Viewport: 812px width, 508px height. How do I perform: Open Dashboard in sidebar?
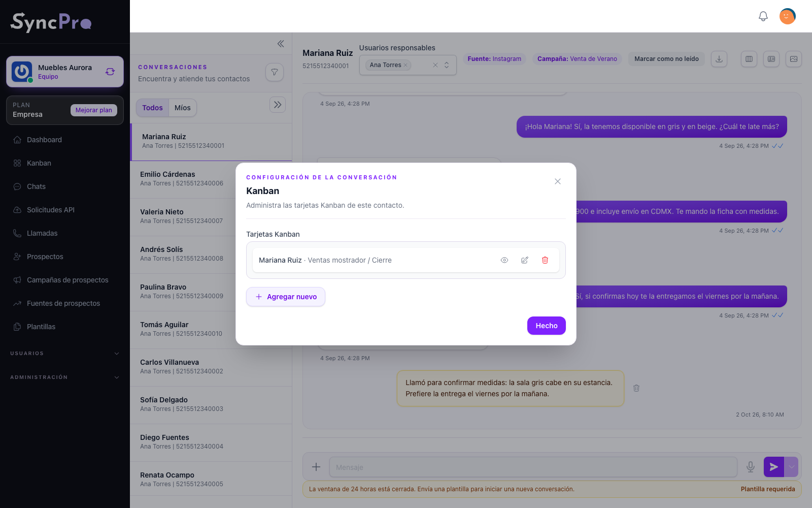(x=65, y=140)
